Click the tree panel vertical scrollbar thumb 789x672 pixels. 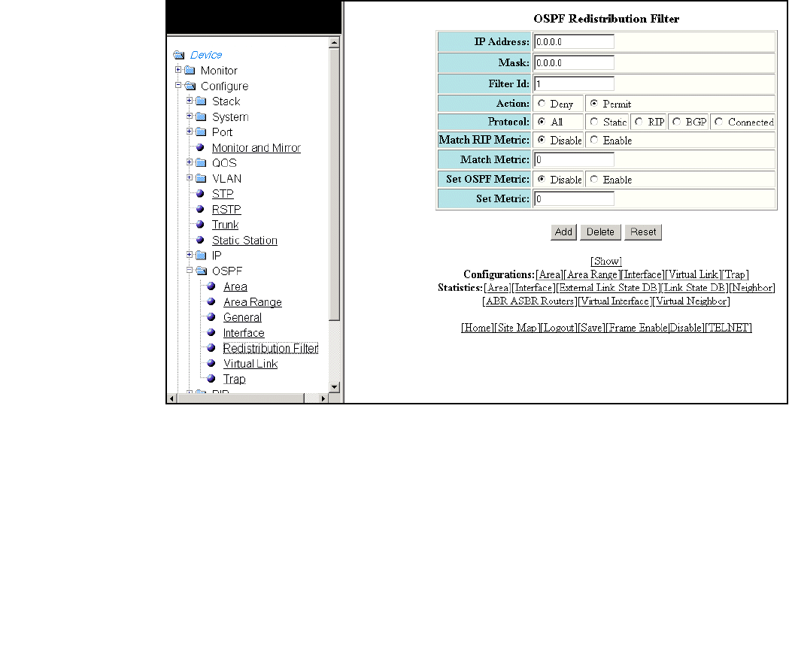click(334, 184)
